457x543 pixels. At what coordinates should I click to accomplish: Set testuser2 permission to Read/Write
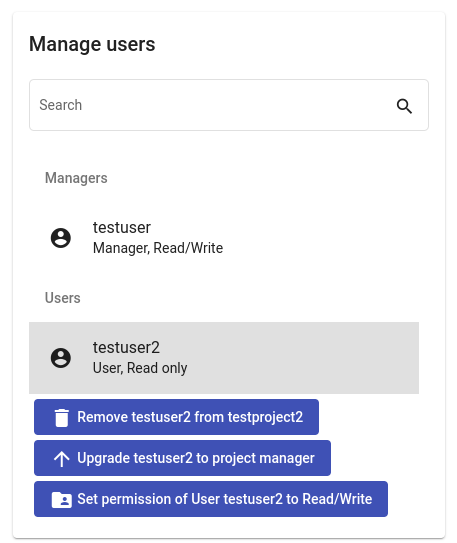click(x=211, y=499)
